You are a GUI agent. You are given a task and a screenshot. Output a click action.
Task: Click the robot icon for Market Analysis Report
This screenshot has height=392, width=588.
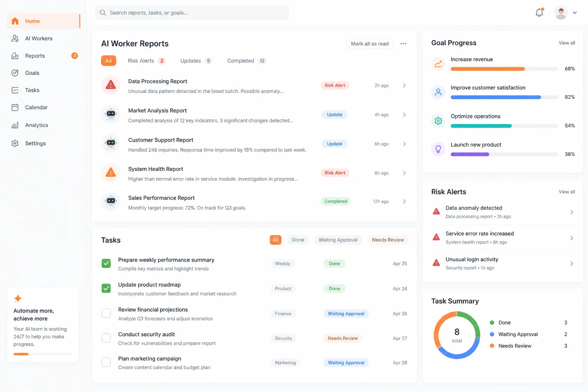click(111, 114)
